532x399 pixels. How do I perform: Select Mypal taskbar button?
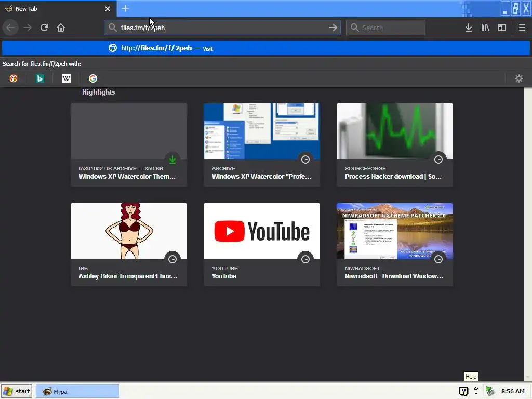coord(78,391)
